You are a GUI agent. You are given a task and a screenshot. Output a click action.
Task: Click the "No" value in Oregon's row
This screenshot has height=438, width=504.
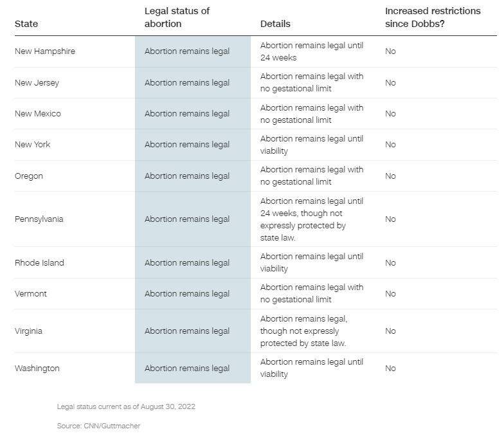tap(390, 176)
